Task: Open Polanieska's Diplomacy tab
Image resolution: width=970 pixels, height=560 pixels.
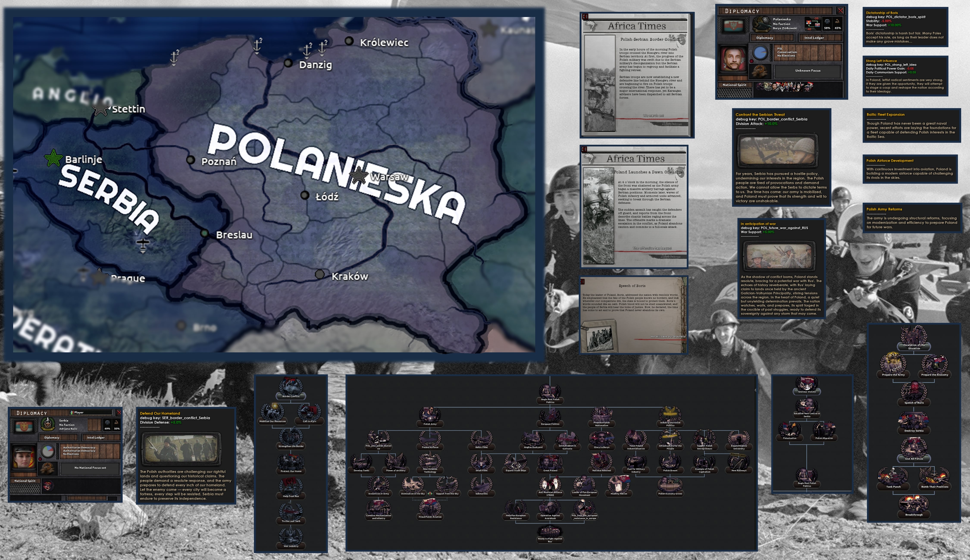Action: pos(764,38)
